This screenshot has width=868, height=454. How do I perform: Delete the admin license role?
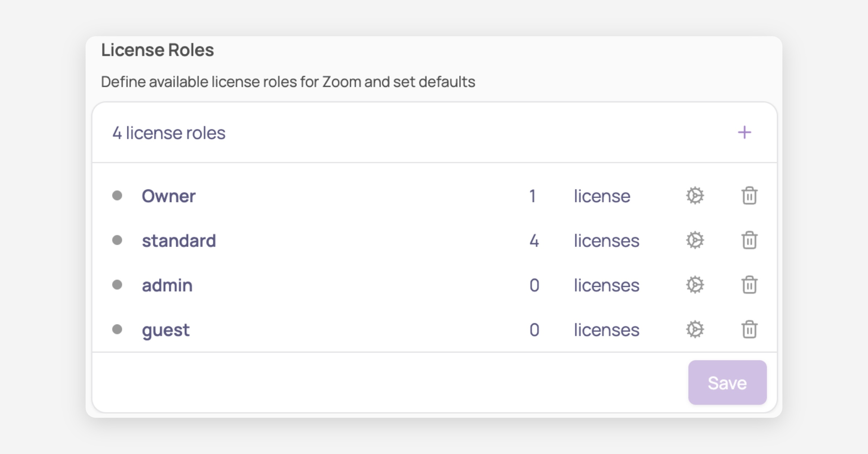749,285
